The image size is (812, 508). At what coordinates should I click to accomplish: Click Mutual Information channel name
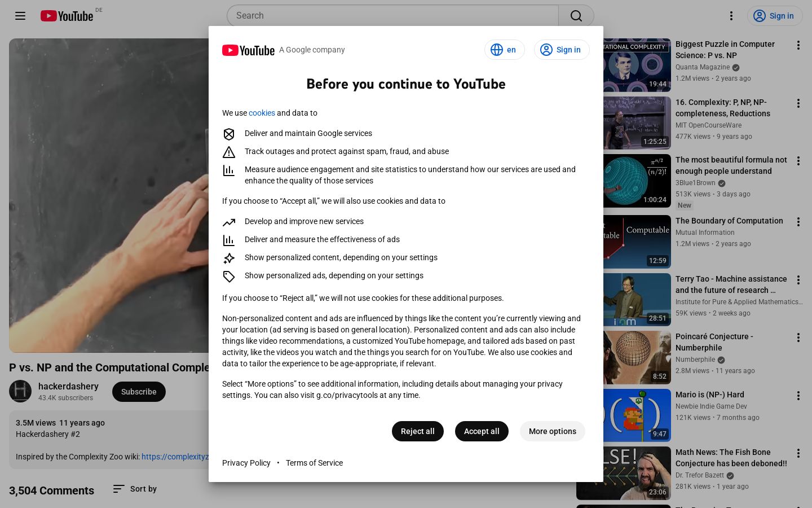[705, 233]
